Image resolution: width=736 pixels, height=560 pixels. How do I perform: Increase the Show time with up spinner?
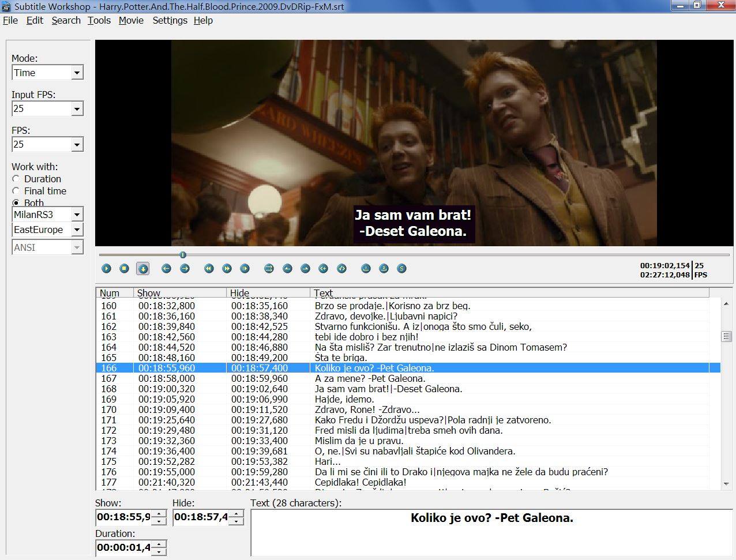coord(159,513)
